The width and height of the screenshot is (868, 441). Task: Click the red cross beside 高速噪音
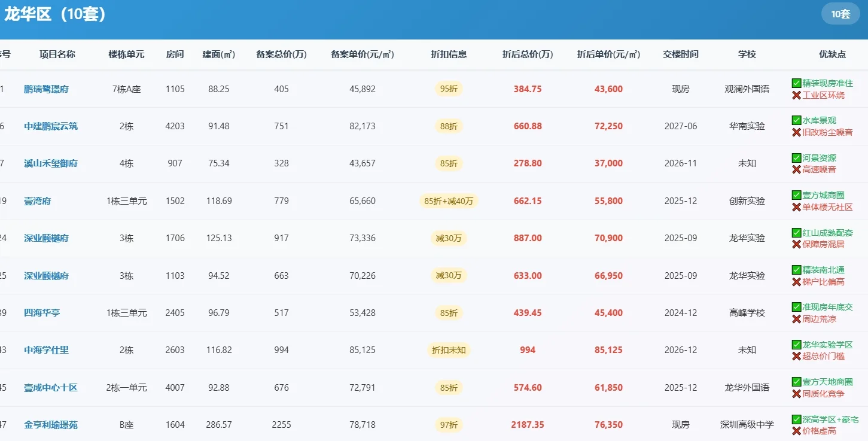[796, 169]
